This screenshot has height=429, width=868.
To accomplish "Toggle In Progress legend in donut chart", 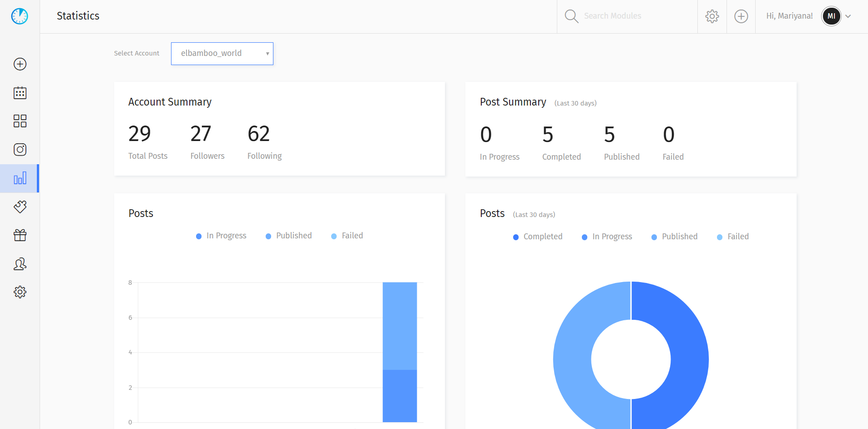I will [x=607, y=237].
